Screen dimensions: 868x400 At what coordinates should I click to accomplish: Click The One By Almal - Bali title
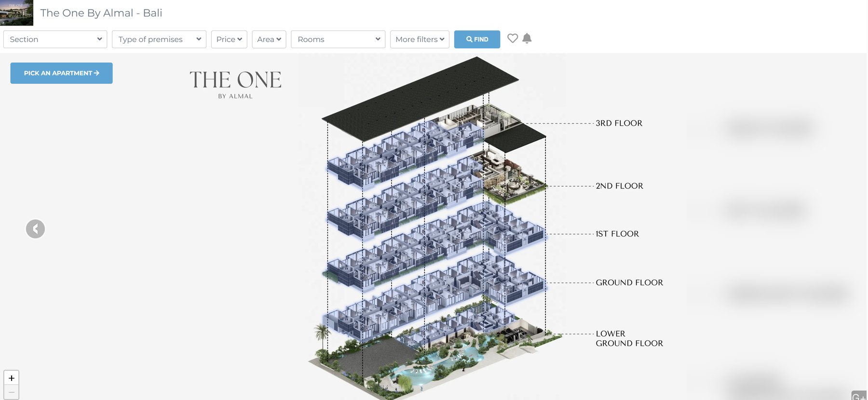tap(101, 13)
